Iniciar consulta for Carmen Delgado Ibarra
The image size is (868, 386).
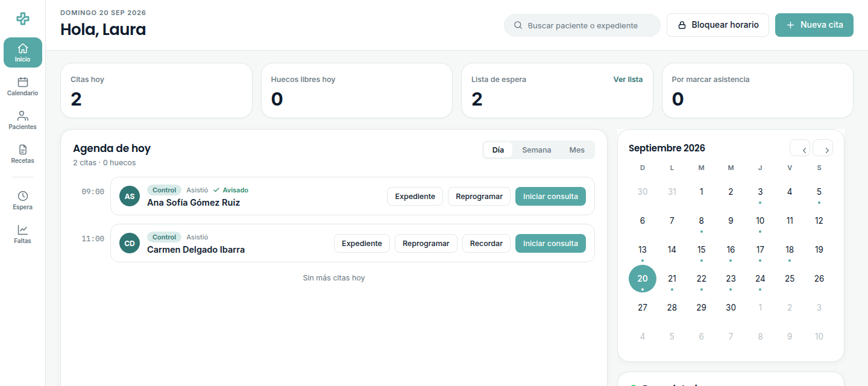point(550,243)
